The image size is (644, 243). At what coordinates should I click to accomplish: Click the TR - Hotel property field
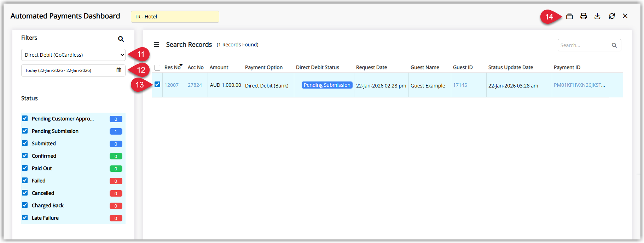click(x=175, y=17)
